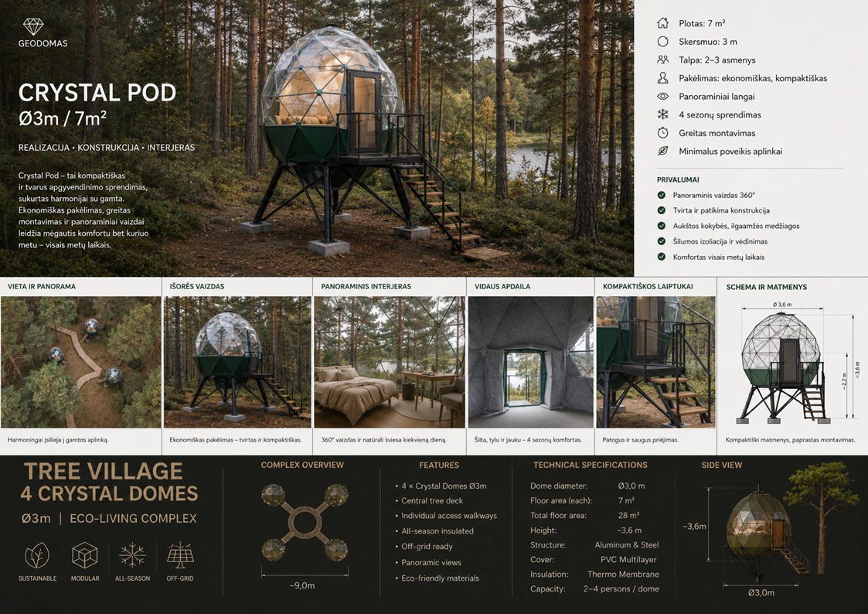Click the Off-Grid solar panel icon
The height and width of the screenshot is (614, 868).
(x=180, y=555)
